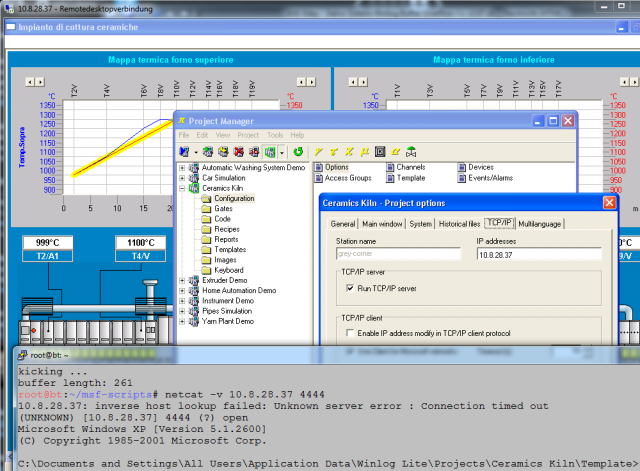Viewport: 640px width, 471px height.
Task: Open the Edit menu in Project Manager
Action: (202, 135)
